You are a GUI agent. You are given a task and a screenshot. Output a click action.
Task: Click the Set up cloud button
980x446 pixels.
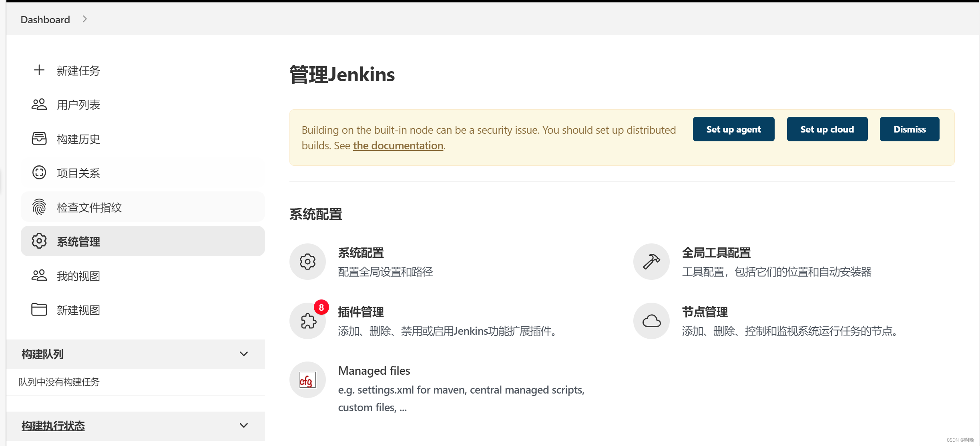(827, 129)
